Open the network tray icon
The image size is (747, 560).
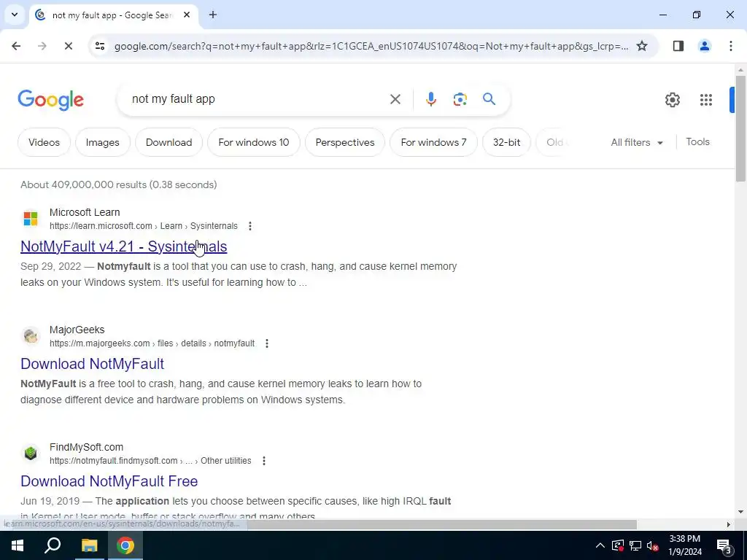pyautogui.click(x=635, y=545)
